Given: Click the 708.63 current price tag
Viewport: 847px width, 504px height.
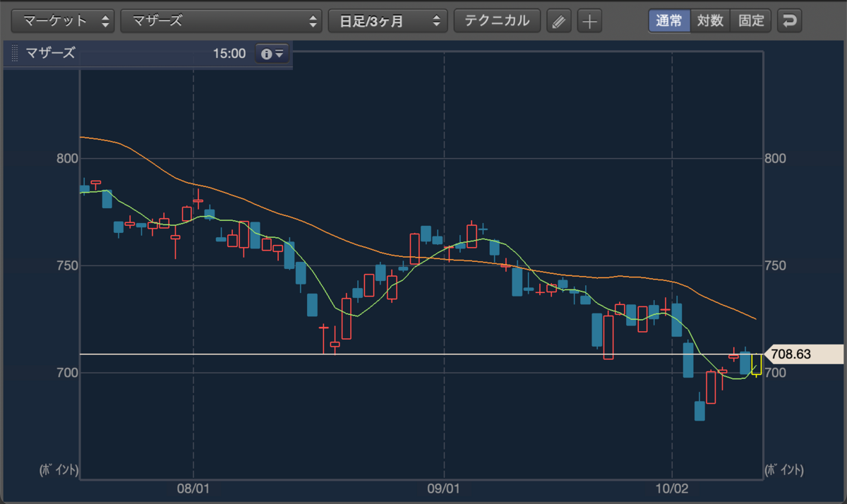Looking at the screenshot, I should point(803,354).
